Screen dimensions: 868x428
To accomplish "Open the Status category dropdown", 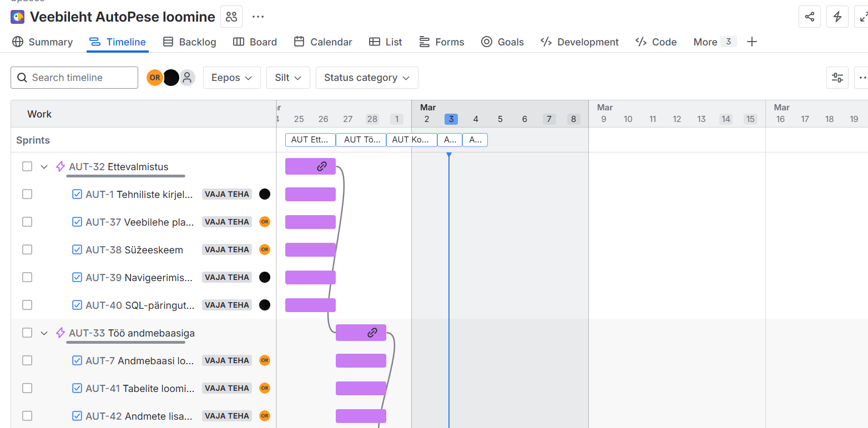I will (366, 78).
